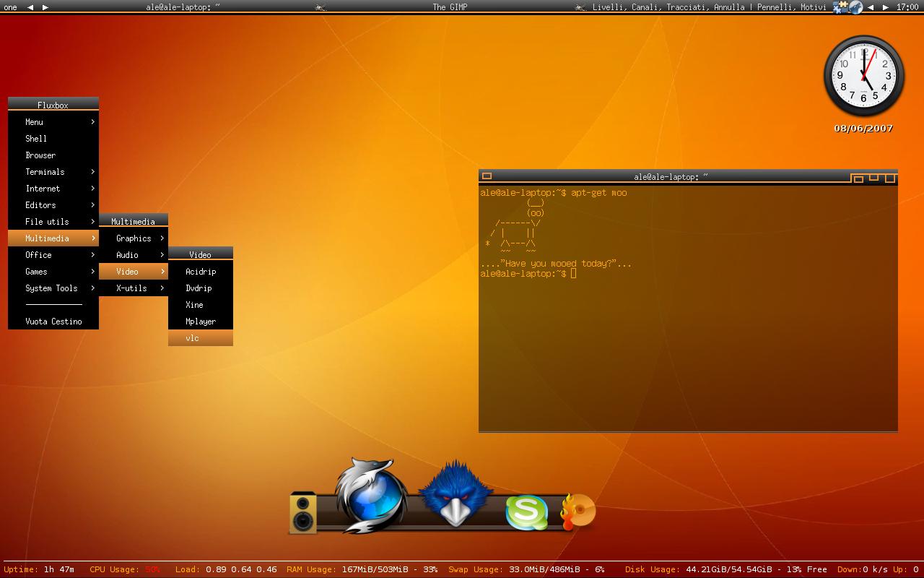This screenshot has width=924, height=578.
Task: Open the speaker volume dock icon
Action: 303,512
